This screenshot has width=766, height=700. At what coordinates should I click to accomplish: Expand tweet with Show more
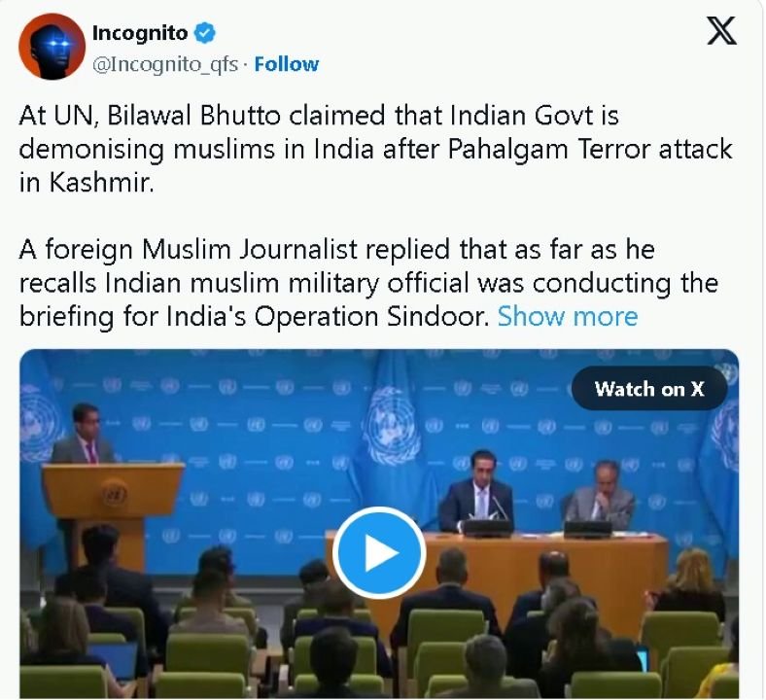(x=568, y=316)
